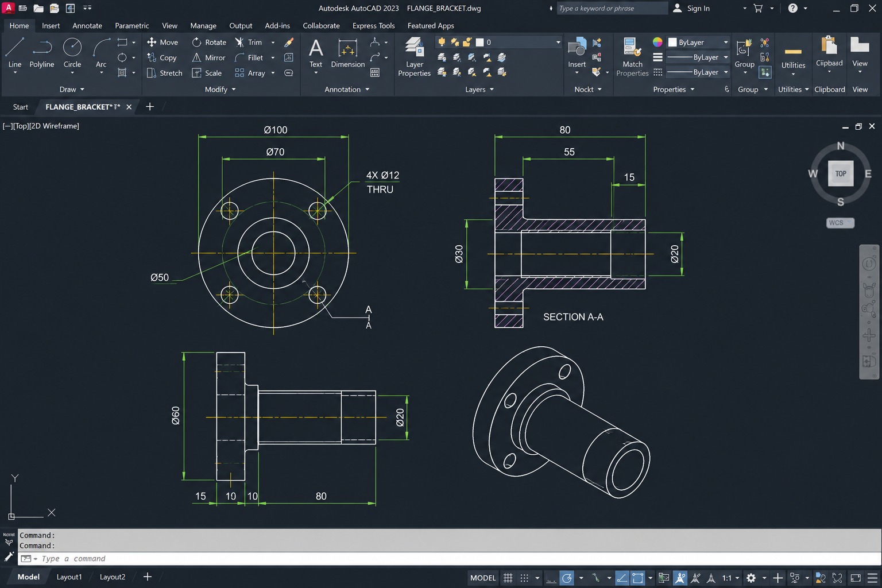
Task: Click the Array tool
Action: pos(250,73)
